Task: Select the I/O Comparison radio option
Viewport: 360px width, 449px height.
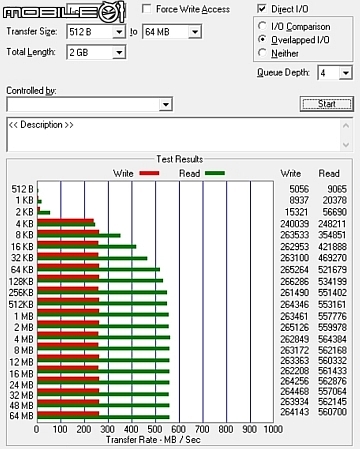Action: (262, 26)
